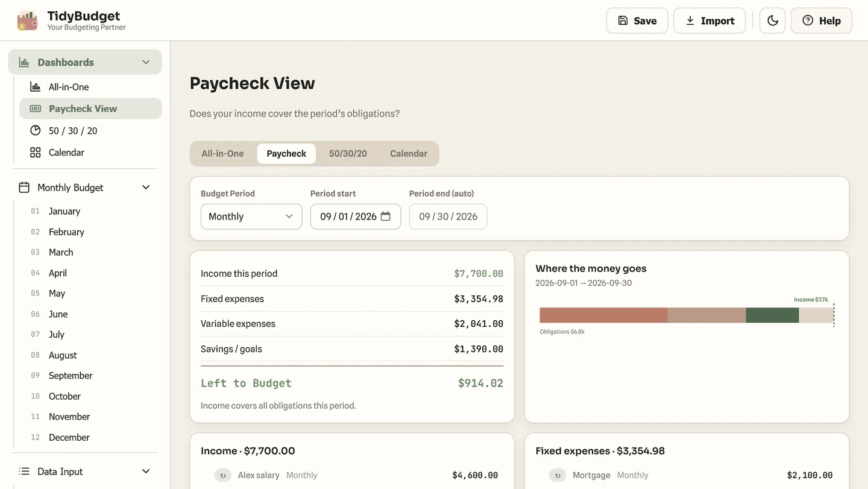Open Paycheck View in the sidebar

(90, 109)
